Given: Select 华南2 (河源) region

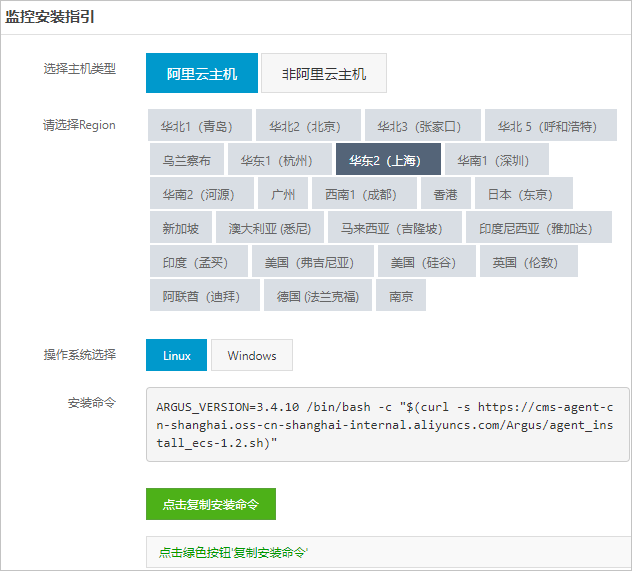Looking at the screenshot, I should [202, 193].
